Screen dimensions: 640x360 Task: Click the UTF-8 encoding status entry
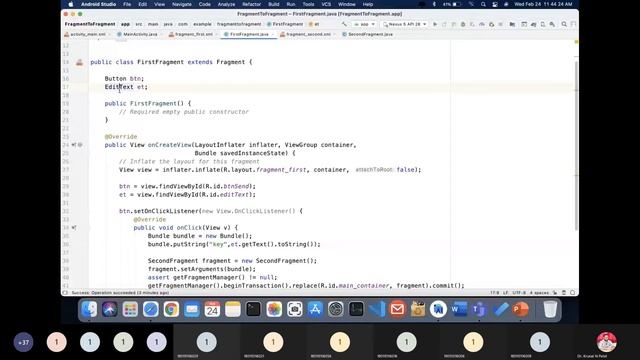519,293
